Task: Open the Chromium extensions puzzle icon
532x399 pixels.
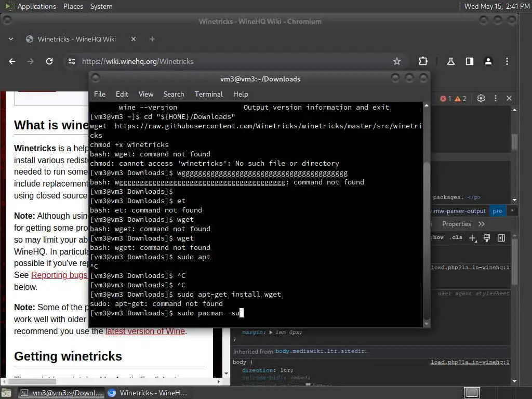Action: point(423,61)
